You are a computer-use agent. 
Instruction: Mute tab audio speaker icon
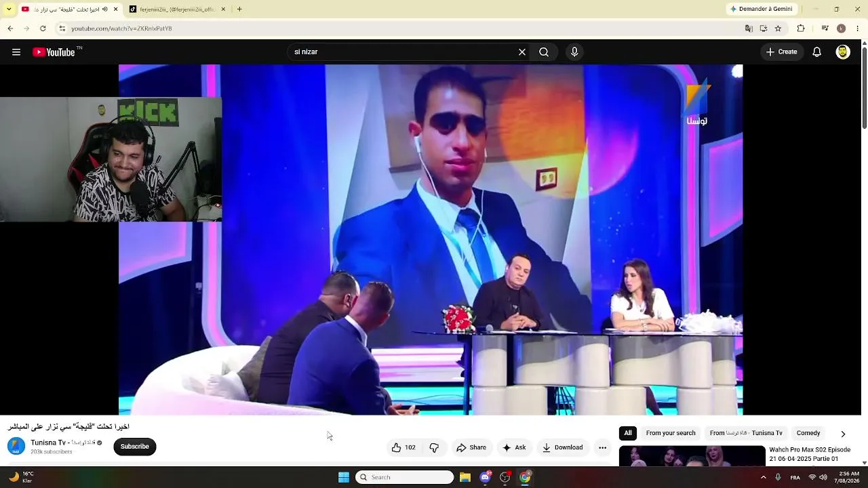coord(105,9)
